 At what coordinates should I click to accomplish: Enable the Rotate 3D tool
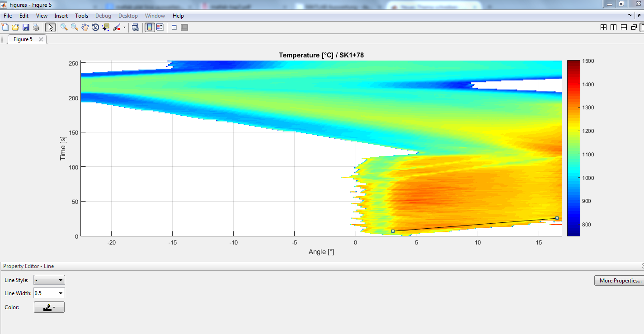(95, 28)
